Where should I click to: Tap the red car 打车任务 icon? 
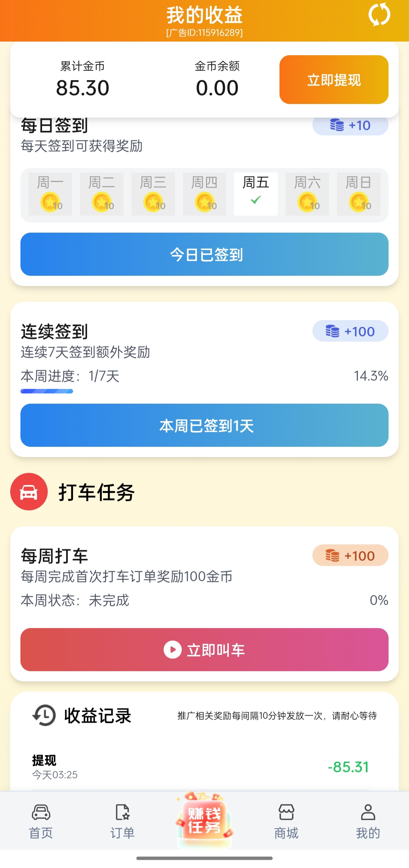(x=29, y=492)
